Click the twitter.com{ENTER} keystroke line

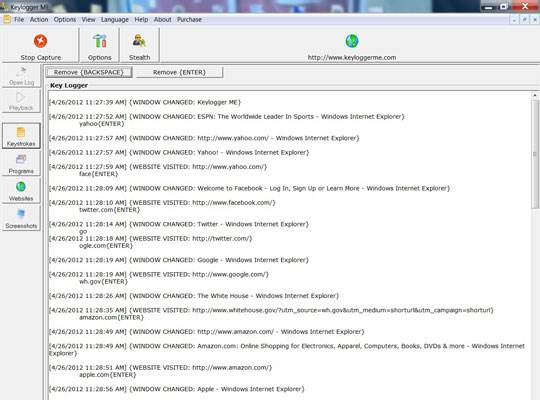pyautogui.click(x=110, y=210)
